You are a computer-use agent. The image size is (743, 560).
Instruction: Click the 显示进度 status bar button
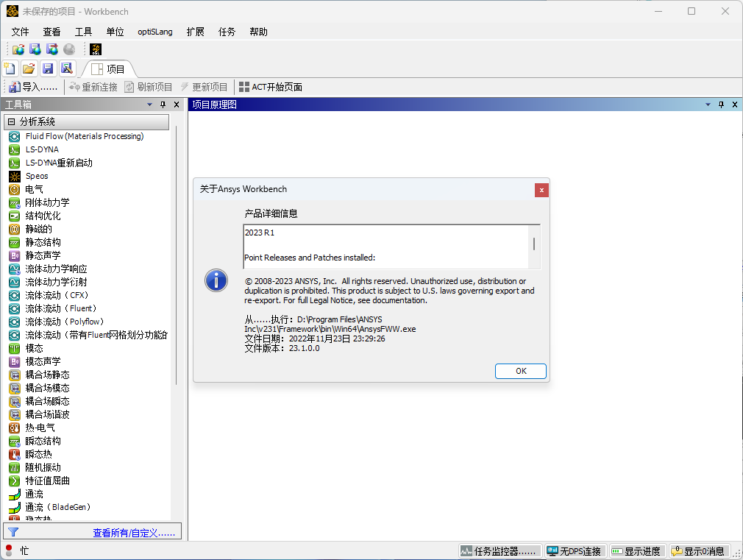(x=637, y=551)
